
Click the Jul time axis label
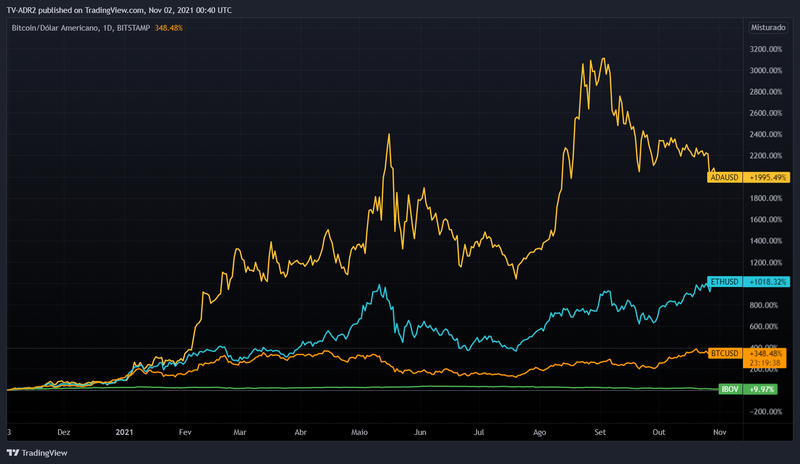(479, 432)
